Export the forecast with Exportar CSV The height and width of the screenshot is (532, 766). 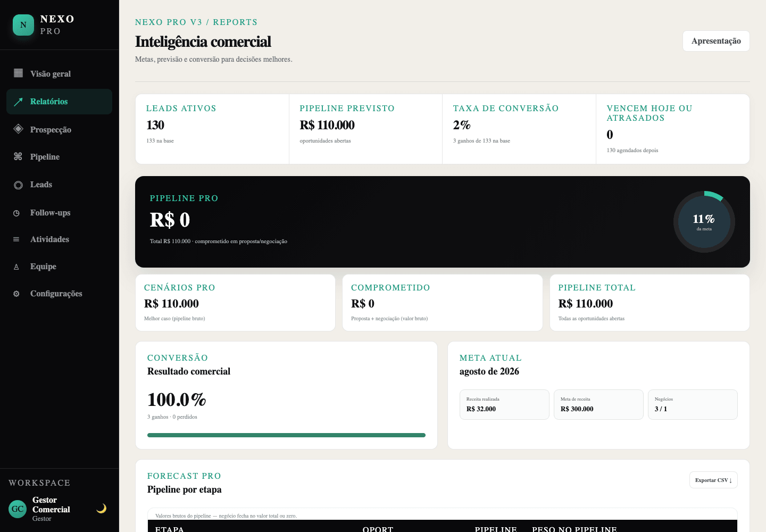coord(713,480)
